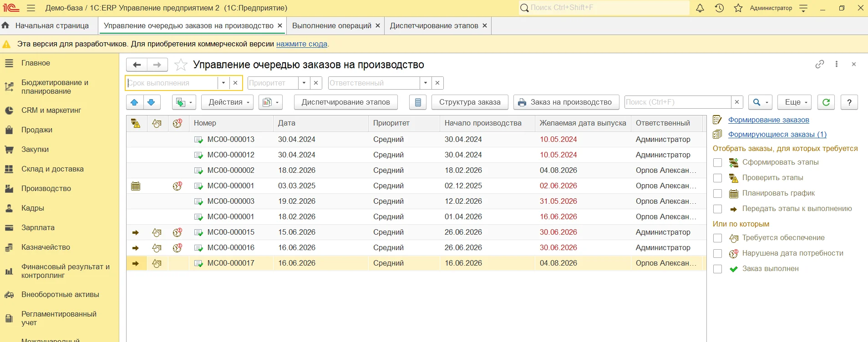Focus the Срок выполнения input field
Screen dimensions: 868x342
tap(172, 83)
